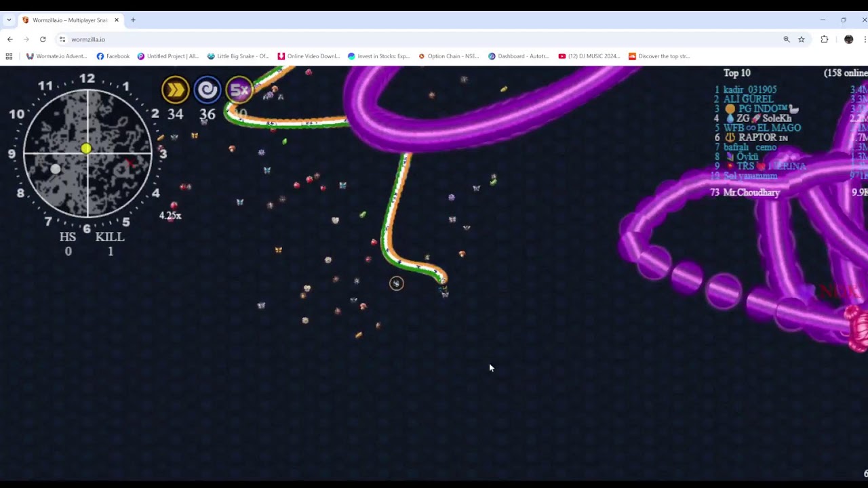Click the browser forward arrow
The image size is (868, 488).
pos(26,39)
